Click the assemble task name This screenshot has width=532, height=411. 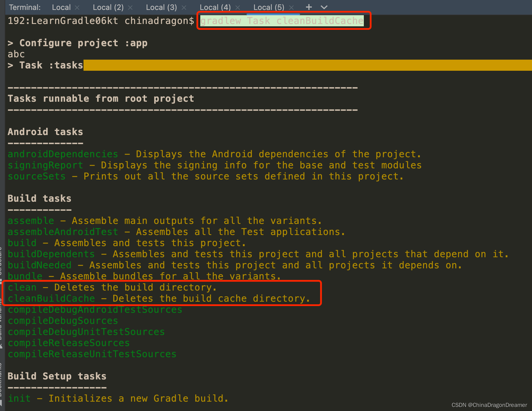[31, 221]
